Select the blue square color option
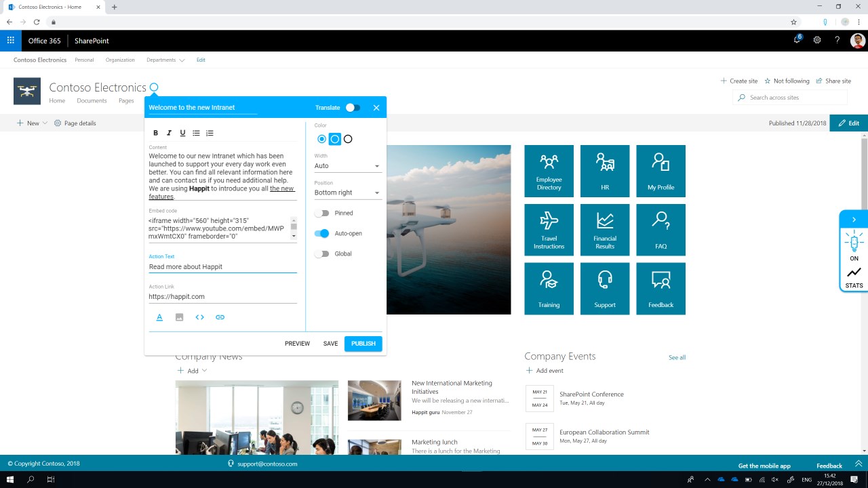This screenshot has width=868, height=488. [335, 139]
